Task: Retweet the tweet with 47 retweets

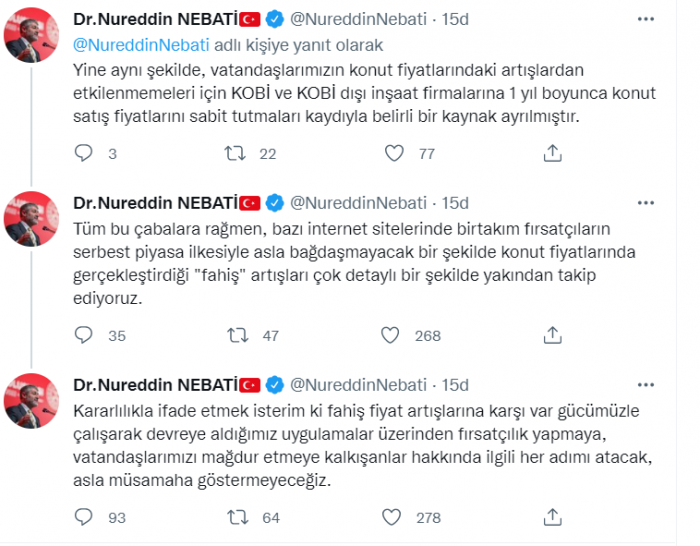Action: (237, 336)
